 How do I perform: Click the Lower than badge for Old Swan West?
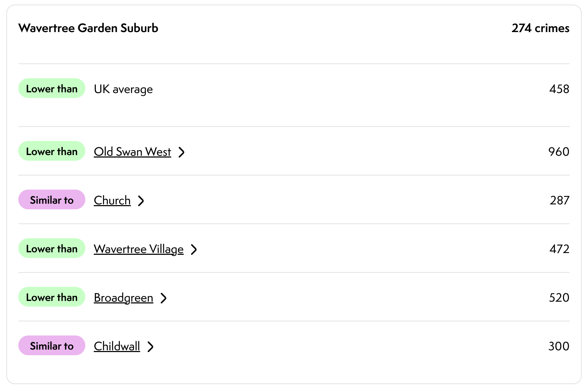click(52, 151)
